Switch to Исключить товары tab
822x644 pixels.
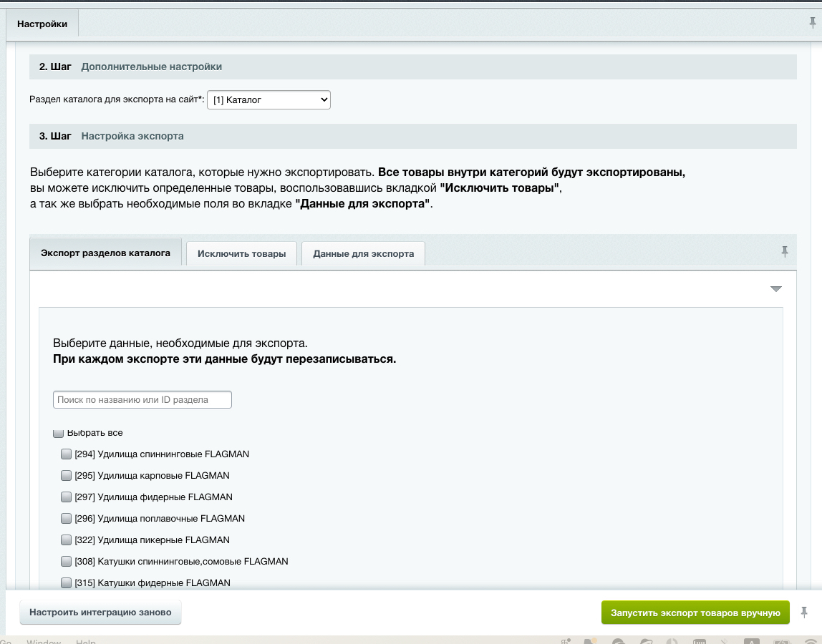[242, 253]
